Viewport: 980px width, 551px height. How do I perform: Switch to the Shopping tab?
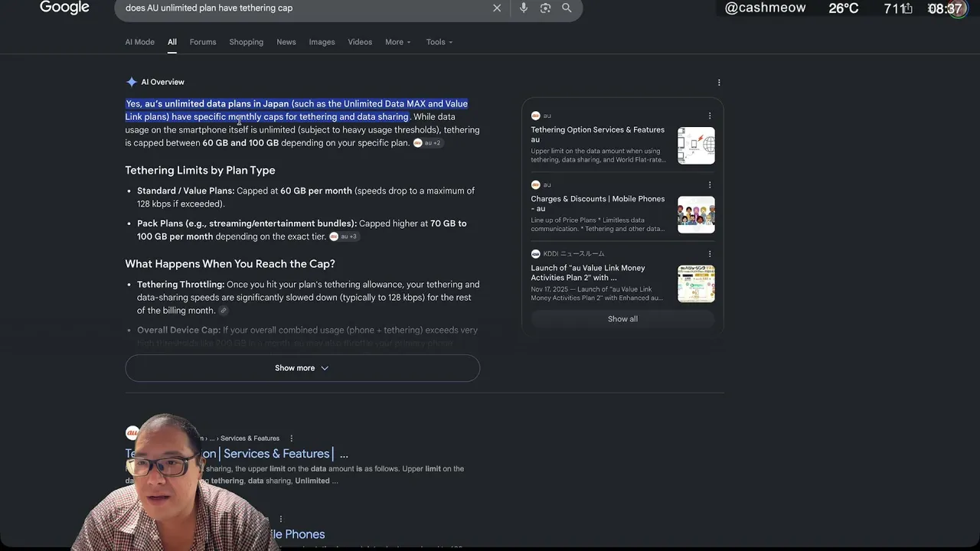click(246, 42)
